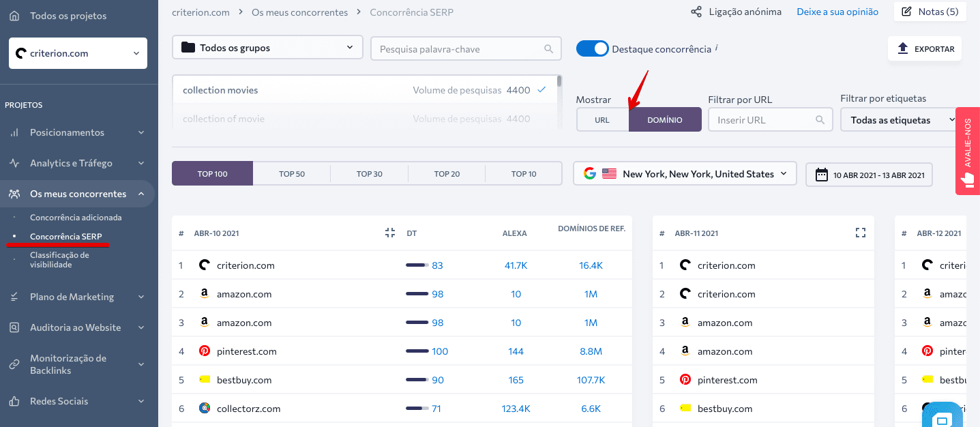Select the DOMÍNIO display option
Image resolution: width=980 pixels, height=427 pixels.
pos(665,119)
